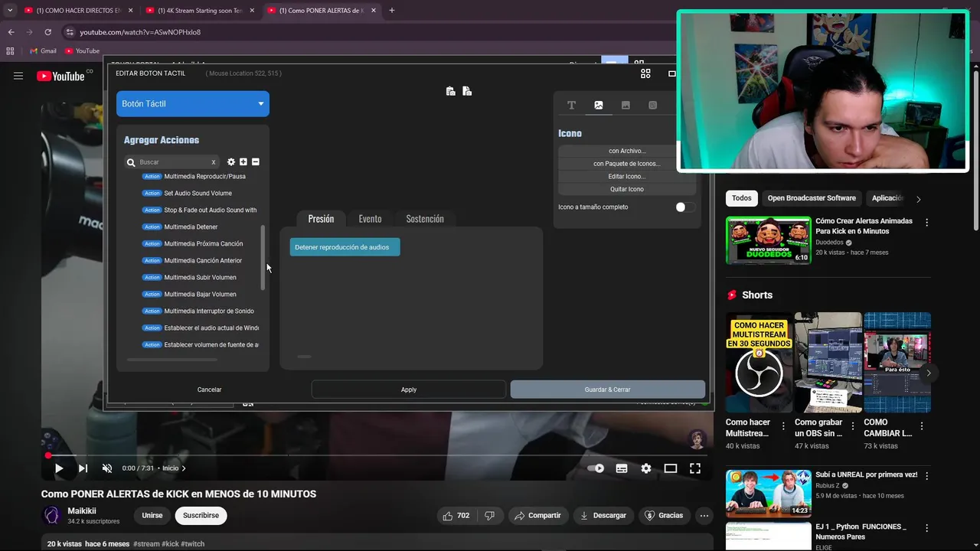980x551 pixels.
Task: Enter fullscreen in the video player
Action: pos(695,468)
